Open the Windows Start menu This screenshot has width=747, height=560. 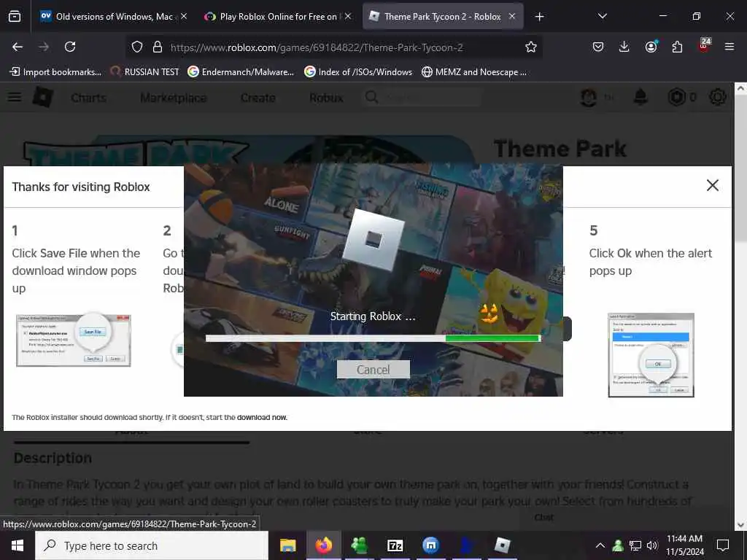tap(18, 545)
